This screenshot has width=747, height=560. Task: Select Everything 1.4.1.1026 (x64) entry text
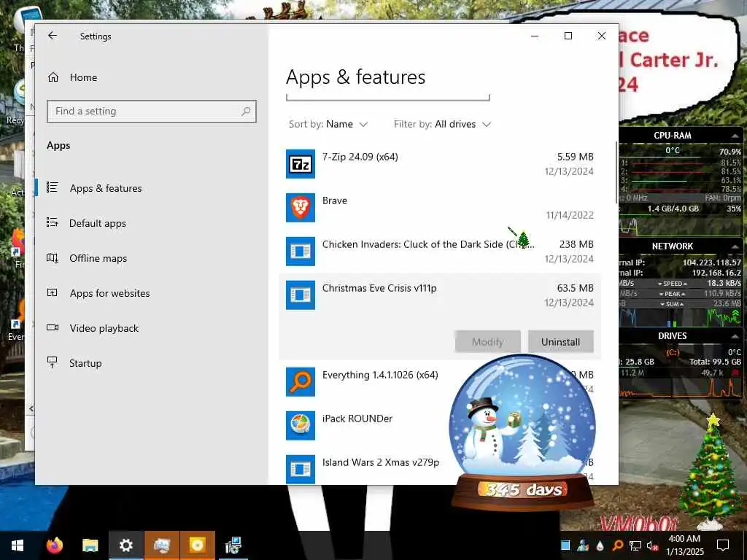click(380, 375)
